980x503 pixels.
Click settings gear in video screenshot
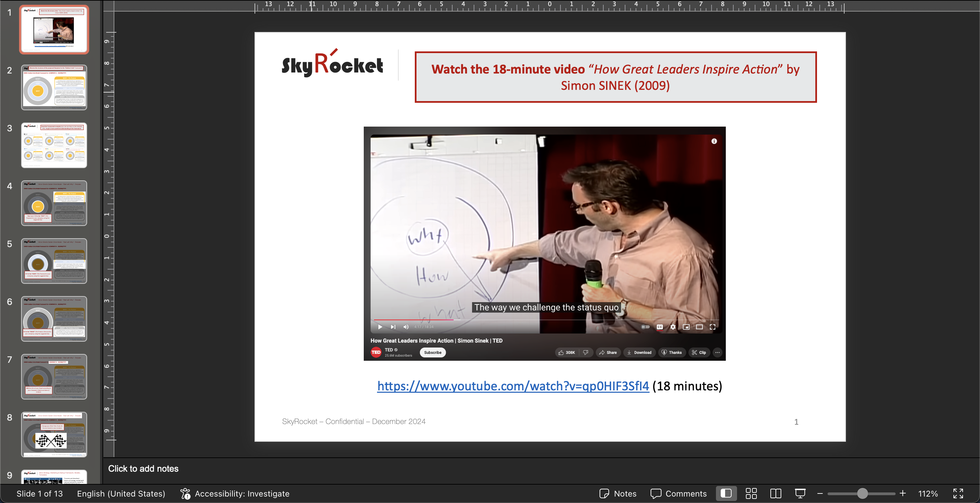(x=673, y=327)
